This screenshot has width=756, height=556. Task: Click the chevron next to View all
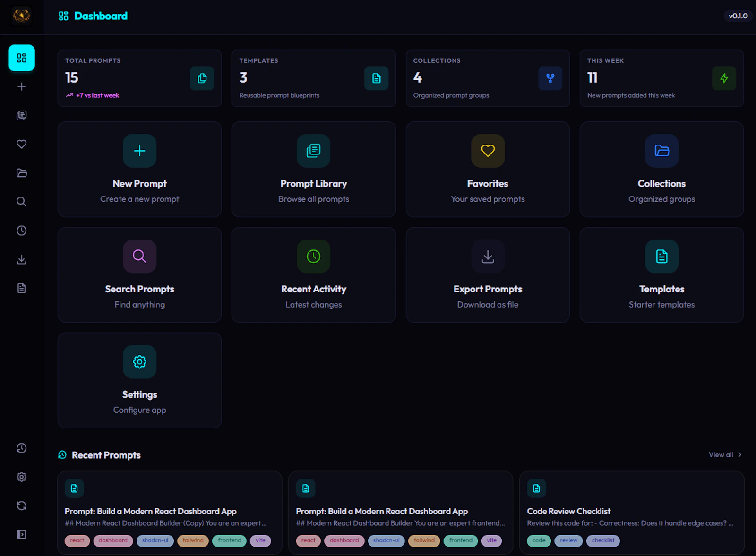[x=740, y=455]
